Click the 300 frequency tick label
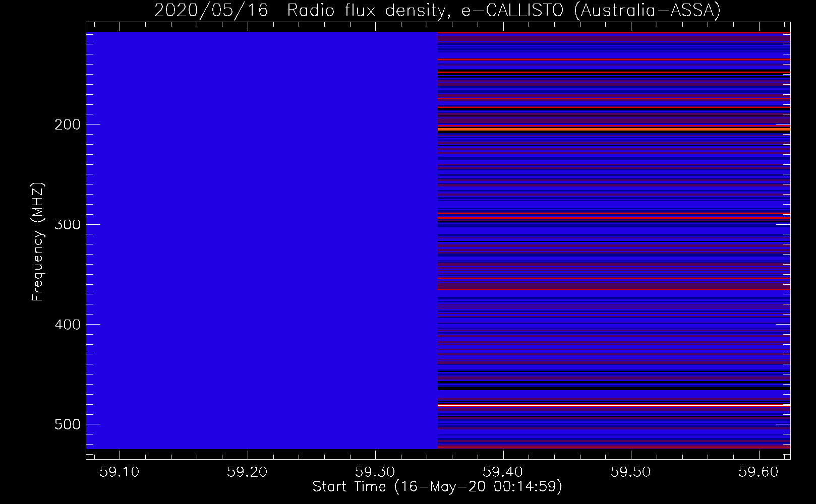Screen dimensions: 816x504 pos(68,224)
